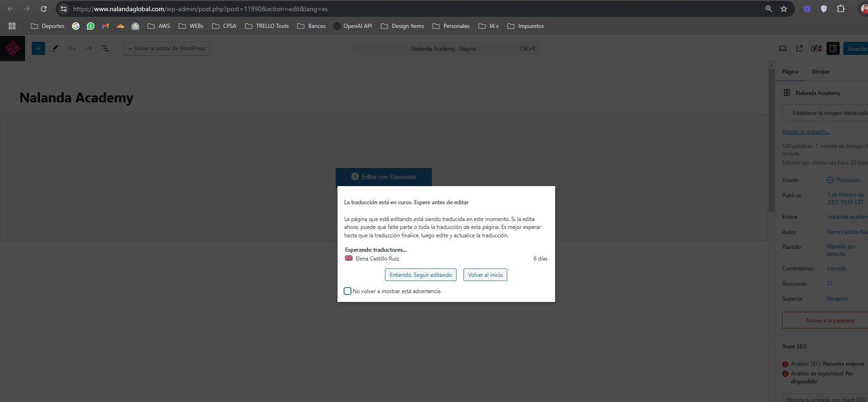Click the browser address bar URL
Viewport: 868px width, 402px height.
(x=200, y=9)
